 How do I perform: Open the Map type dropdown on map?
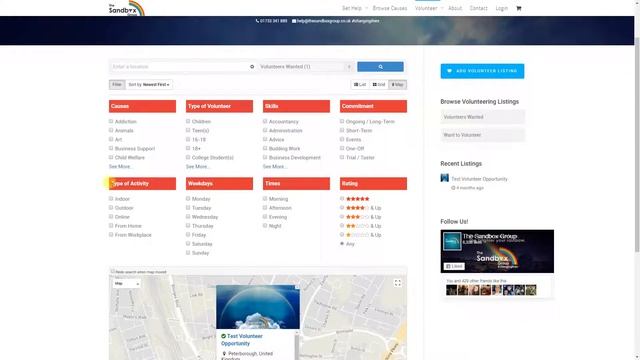pos(127,283)
